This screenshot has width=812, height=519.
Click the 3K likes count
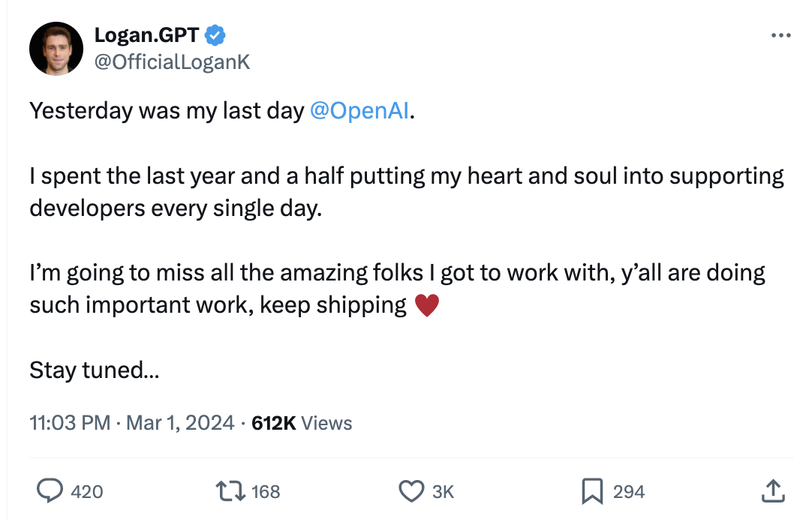(x=444, y=492)
